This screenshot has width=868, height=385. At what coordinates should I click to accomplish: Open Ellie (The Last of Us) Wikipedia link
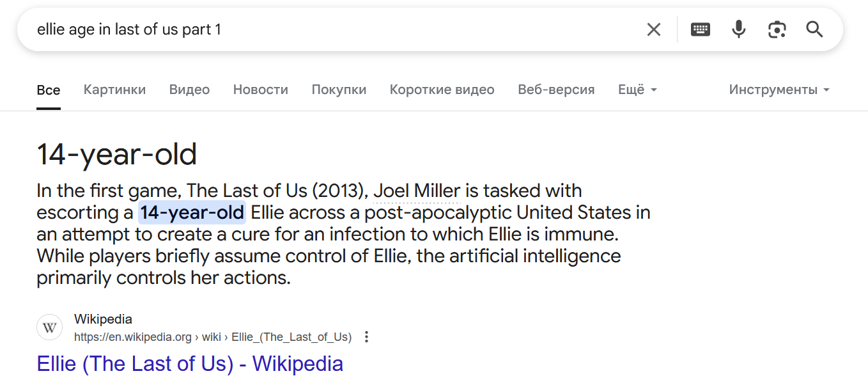coord(190,364)
